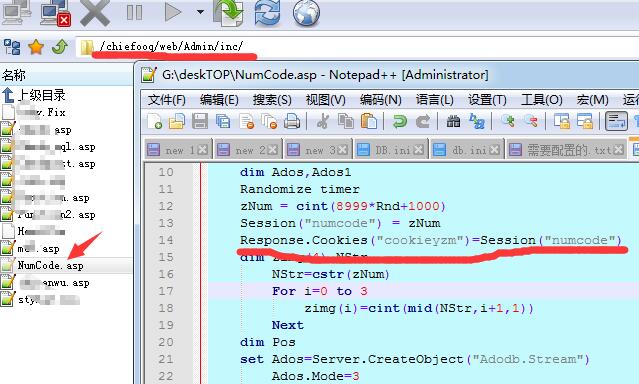Click the FTP disconnect icon with red X

tap(56, 13)
